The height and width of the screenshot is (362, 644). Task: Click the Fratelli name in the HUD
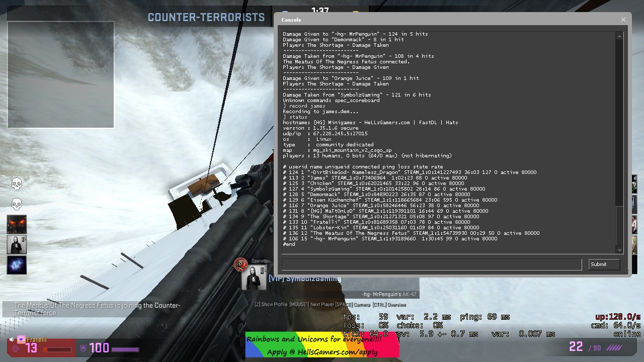click(x=37, y=340)
